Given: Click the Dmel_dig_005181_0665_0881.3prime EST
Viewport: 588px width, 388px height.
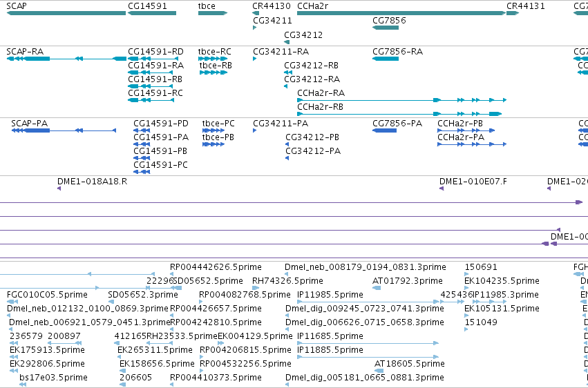Looking at the screenshot, I should pos(287,385).
